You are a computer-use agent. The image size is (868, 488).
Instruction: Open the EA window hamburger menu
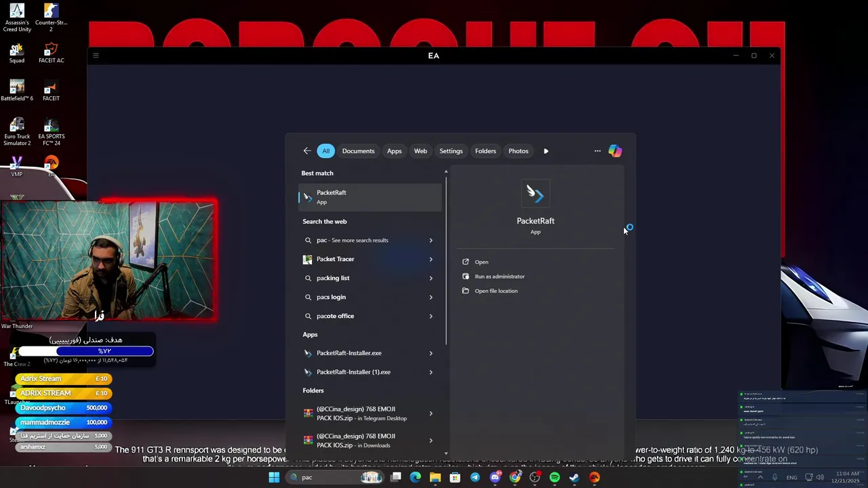point(96,56)
